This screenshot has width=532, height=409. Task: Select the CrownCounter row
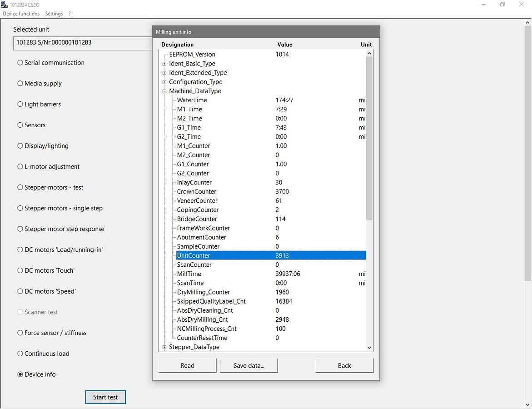(197, 191)
